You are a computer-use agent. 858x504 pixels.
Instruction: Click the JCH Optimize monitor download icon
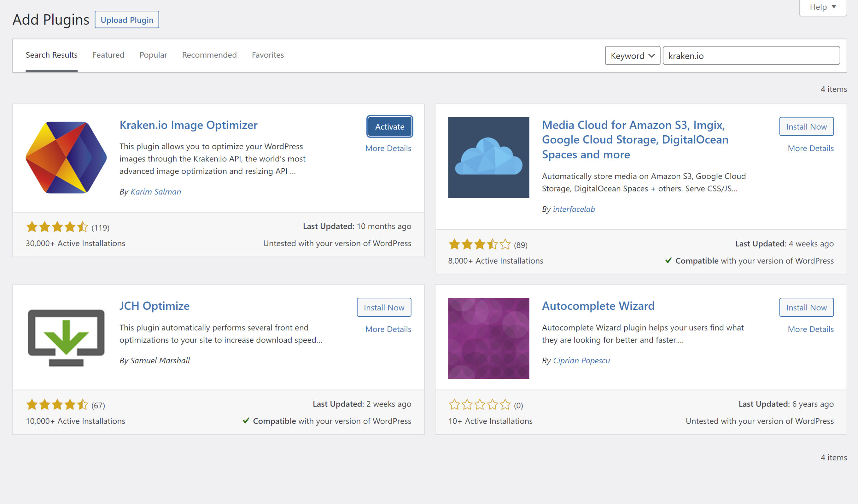coord(66,338)
